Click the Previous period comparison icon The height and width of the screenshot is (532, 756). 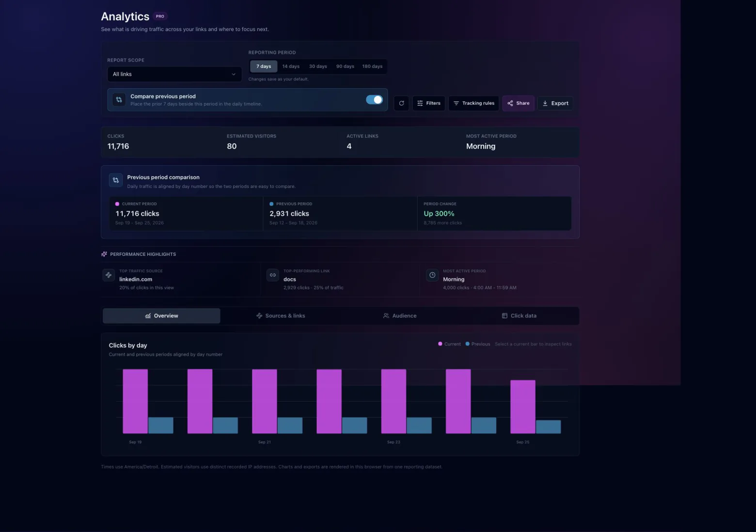click(115, 180)
